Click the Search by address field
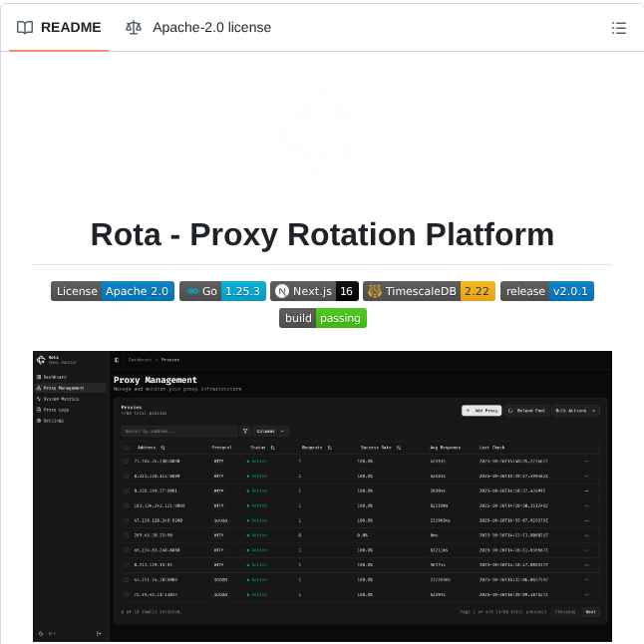644x644 pixels. pos(179,431)
